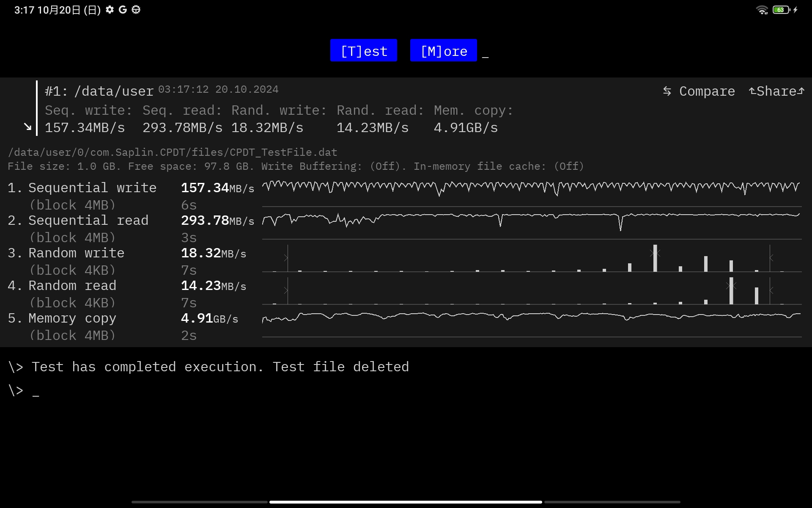
Task: Click peak marker on Random write graph
Action: [655, 253]
